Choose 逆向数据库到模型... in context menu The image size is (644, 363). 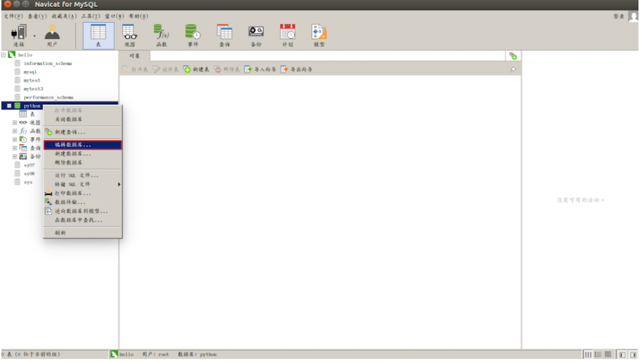coord(82,211)
